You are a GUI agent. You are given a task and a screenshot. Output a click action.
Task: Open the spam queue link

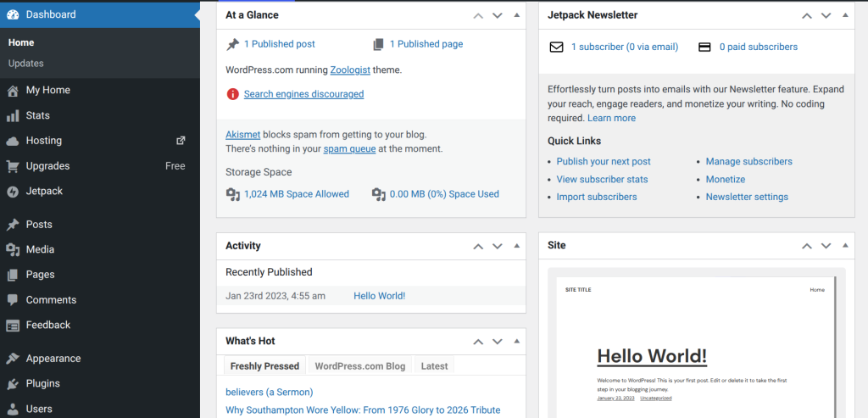pos(350,149)
